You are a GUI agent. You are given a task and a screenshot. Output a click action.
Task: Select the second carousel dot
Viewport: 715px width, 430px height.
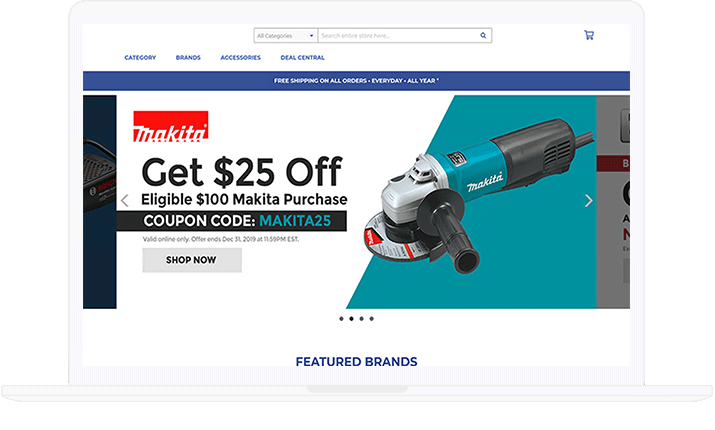pyautogui.click(x=351, y=319)
